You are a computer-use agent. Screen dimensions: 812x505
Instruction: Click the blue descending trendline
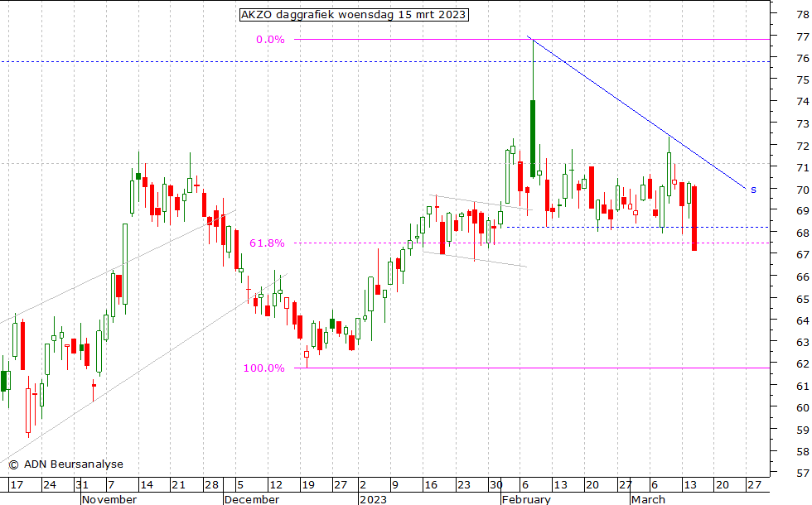click(636, 113)
